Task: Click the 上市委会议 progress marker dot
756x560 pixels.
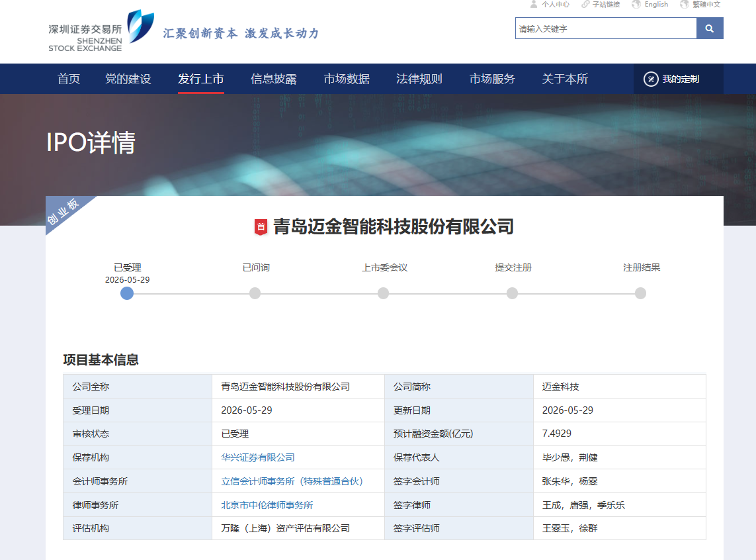Action: pyautogui.click(x=384, y=293)
